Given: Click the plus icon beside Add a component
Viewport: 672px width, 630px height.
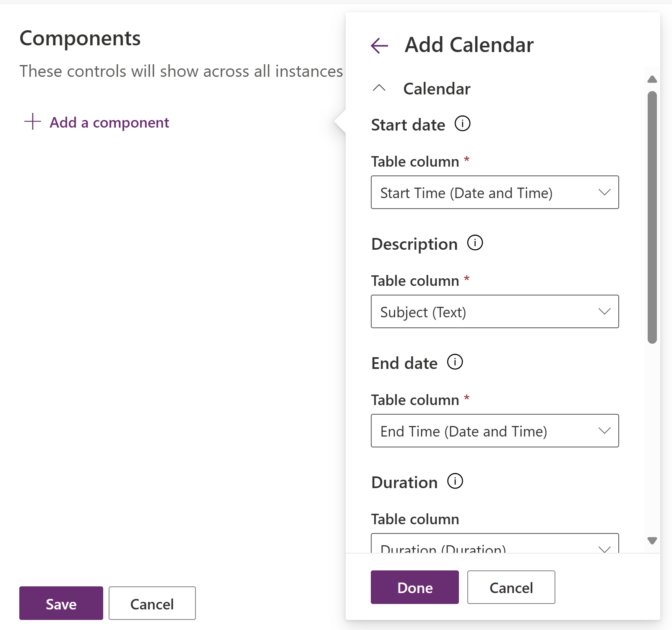Looking at the screenshot, I should point(32,122).
